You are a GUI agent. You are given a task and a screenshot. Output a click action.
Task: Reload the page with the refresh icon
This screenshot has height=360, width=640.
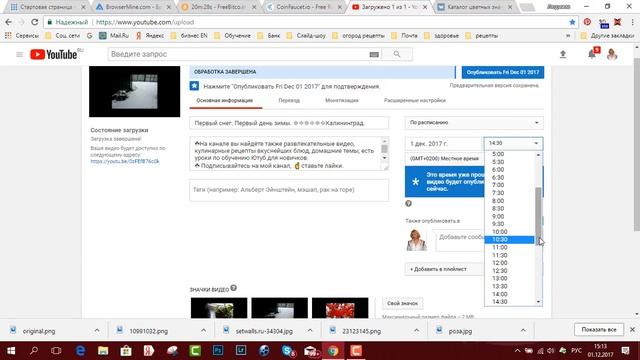(35, 22)
